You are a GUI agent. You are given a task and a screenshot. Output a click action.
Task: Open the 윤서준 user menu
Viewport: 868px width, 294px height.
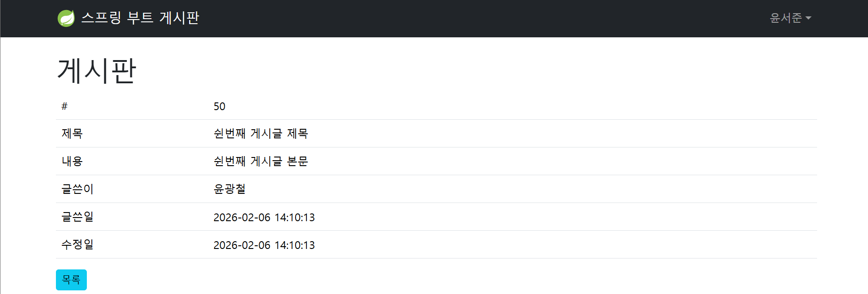tap(786, 18)
